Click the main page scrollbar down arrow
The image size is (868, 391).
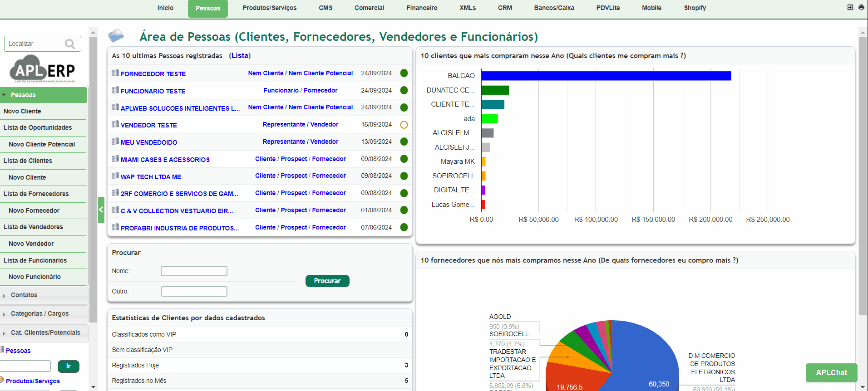(x=863, y=387)
